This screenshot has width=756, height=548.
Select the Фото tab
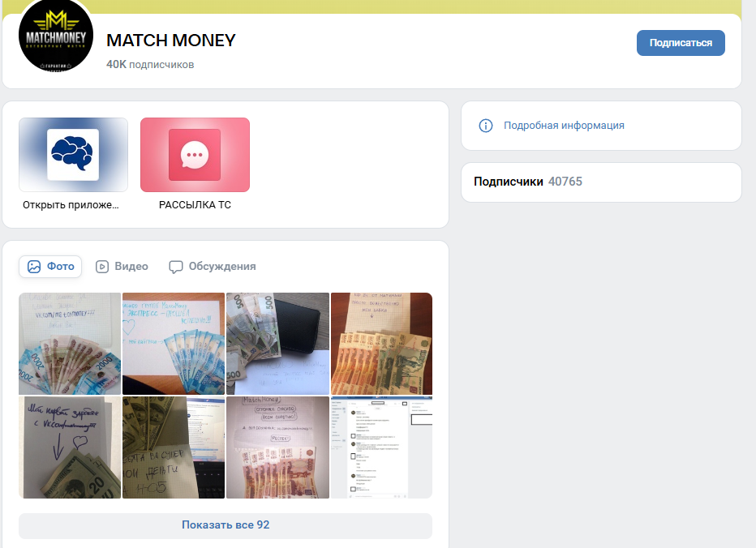[x=50, y=267]
